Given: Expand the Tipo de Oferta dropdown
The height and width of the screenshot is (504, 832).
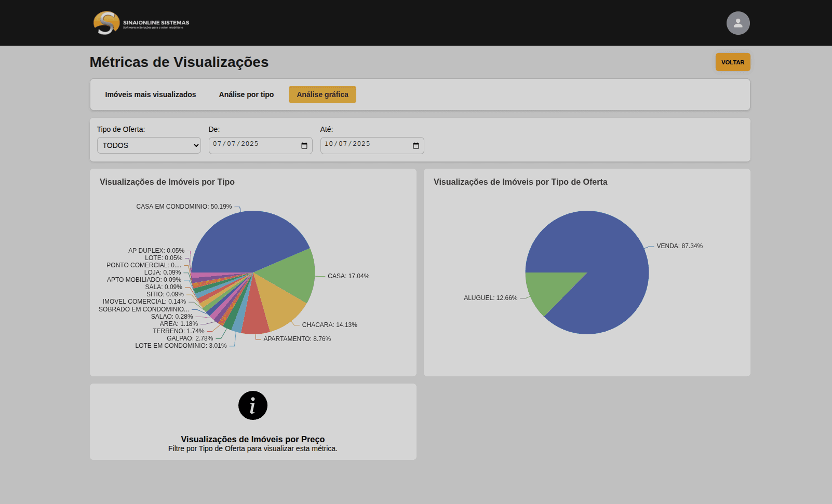Looking at the screenshot, I should click(x=149, y=145).
